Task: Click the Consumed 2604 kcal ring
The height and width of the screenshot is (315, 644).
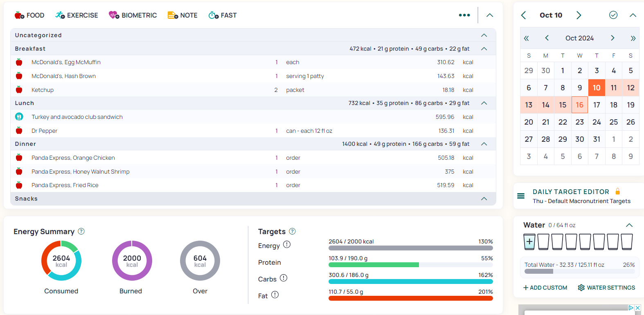Action: coord(61,261)
